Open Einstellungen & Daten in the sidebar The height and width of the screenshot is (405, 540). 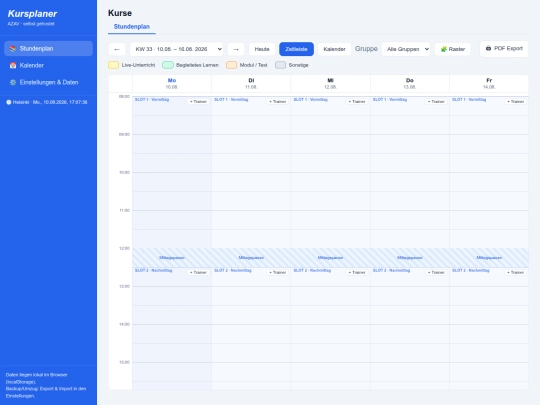click(48, 82)
